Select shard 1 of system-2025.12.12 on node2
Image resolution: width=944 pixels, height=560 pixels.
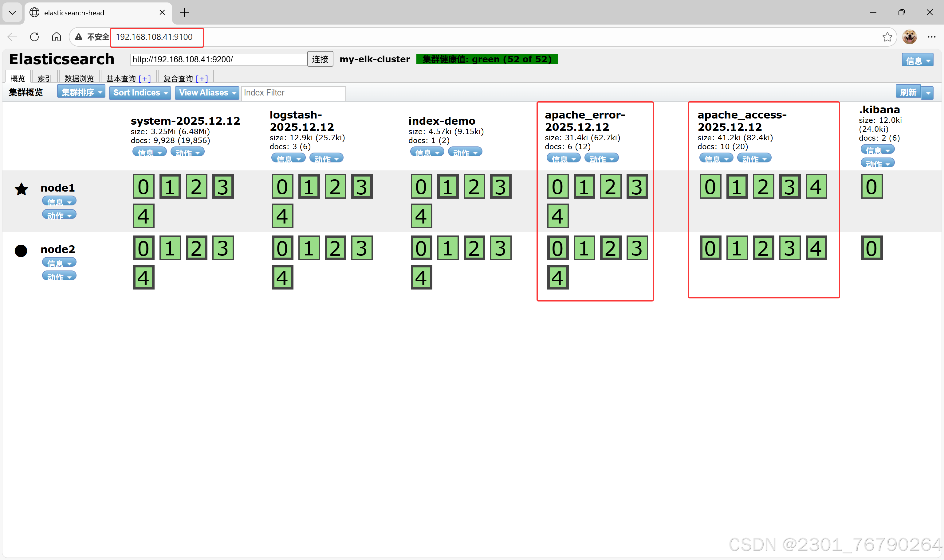170,248
